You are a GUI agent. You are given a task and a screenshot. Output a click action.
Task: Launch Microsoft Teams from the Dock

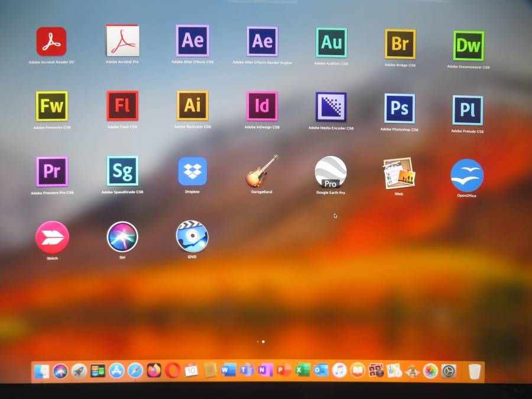247,370
